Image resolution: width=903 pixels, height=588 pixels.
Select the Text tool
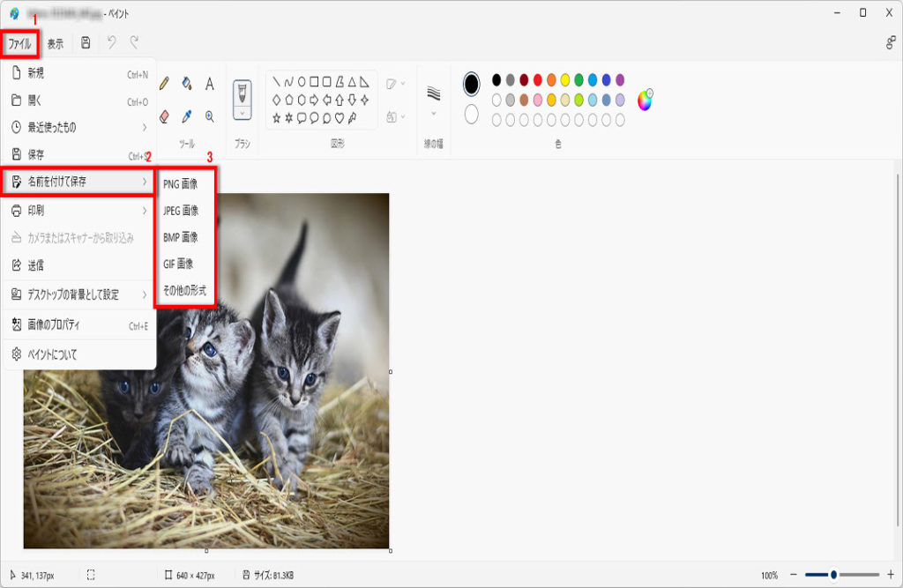(210, 84)
